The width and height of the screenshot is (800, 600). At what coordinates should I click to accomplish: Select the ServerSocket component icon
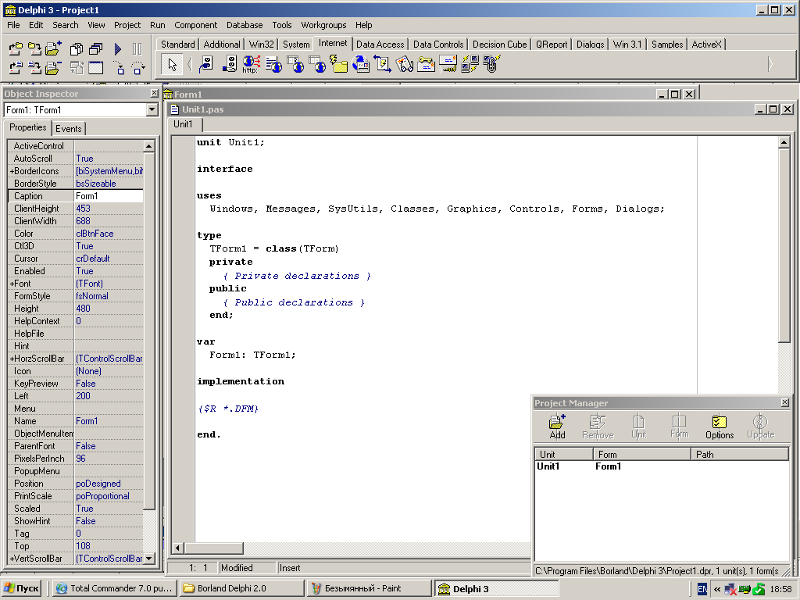pyautogui.click(x=230, y=64)
